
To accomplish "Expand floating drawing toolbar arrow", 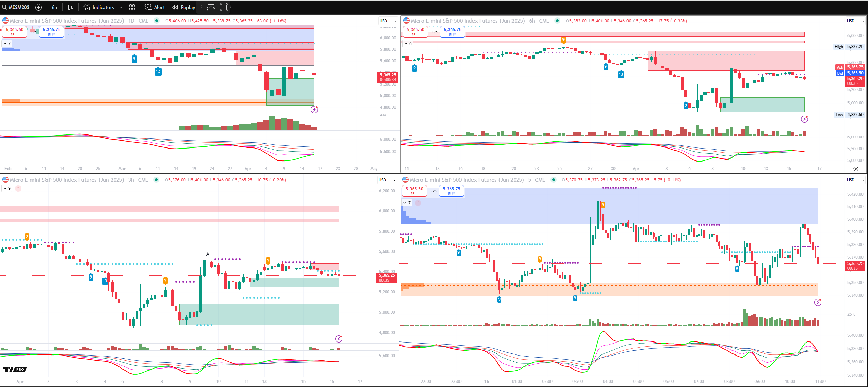I will coord(231,7).
